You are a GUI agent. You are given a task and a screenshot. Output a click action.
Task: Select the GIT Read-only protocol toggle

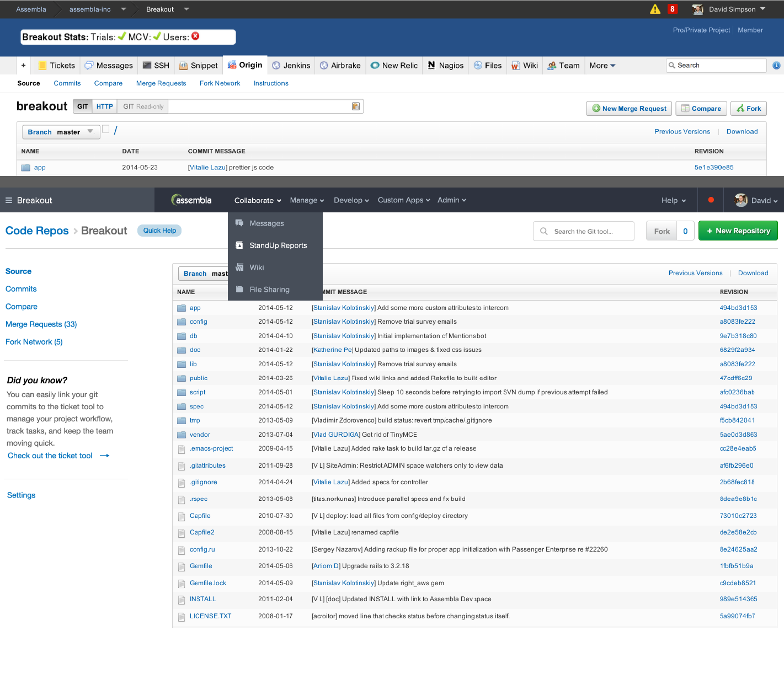pos(143,106)
